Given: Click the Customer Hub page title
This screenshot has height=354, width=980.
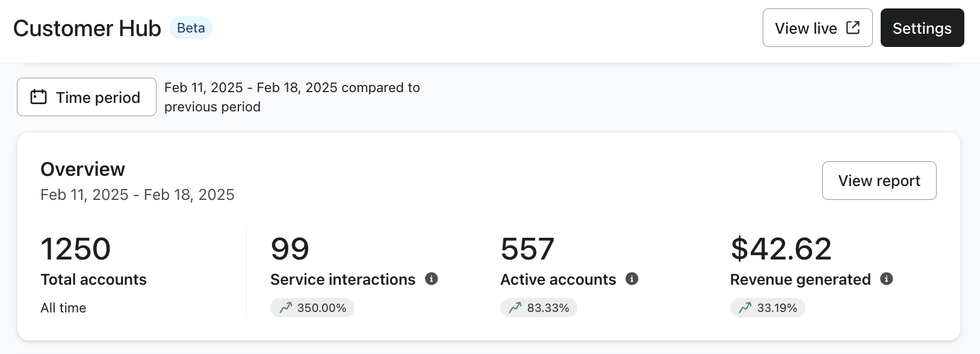Looking at the screenshot, I should [86, 28].
